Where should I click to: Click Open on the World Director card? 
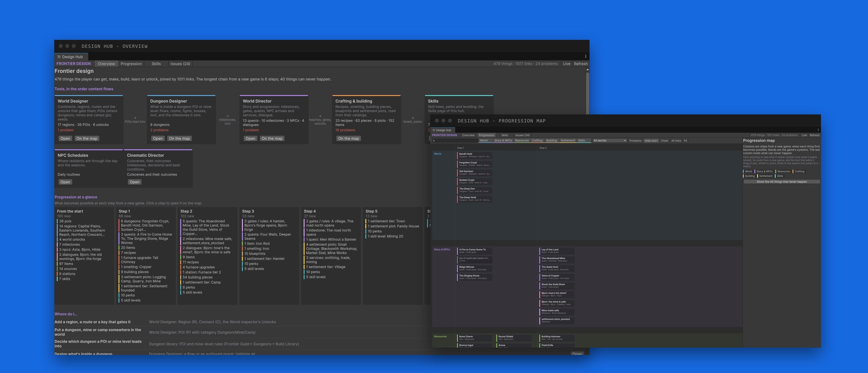250,138
